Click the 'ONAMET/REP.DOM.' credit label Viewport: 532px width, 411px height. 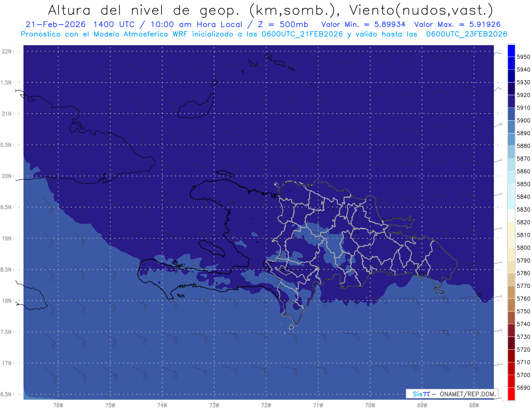[468, 394]
